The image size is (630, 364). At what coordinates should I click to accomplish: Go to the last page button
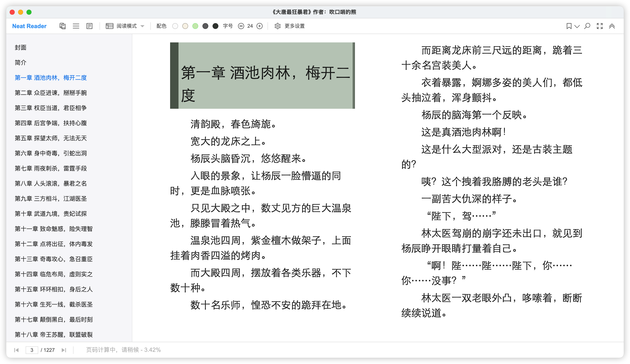[x=64, y=350]
